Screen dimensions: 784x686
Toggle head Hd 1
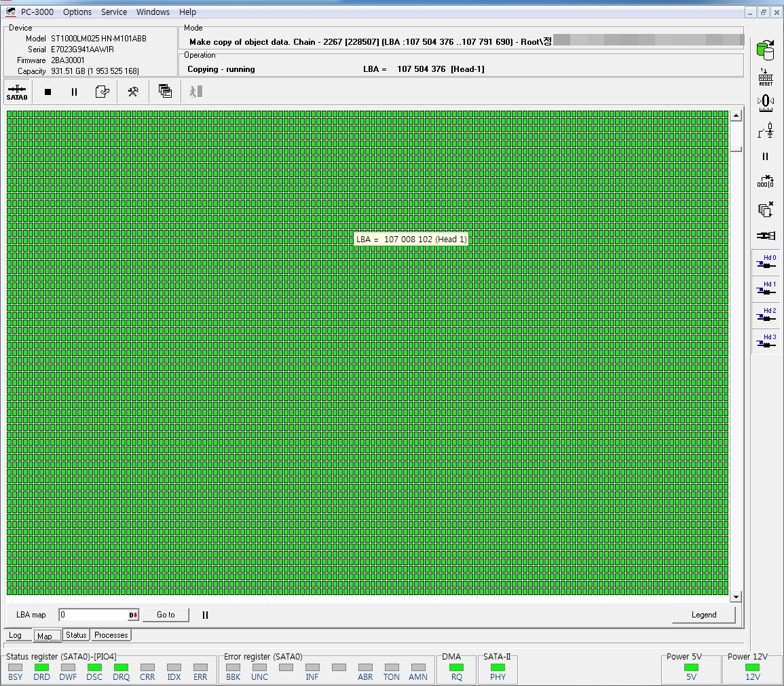click(x=766, y=289)
